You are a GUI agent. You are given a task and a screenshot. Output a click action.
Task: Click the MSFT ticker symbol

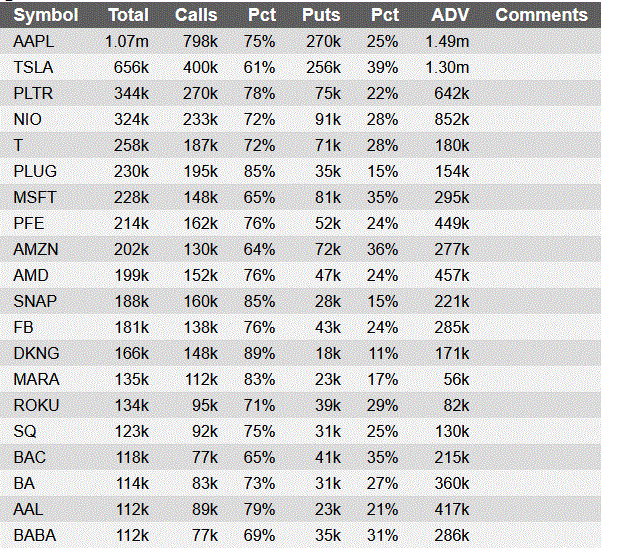tap(35, 197)
